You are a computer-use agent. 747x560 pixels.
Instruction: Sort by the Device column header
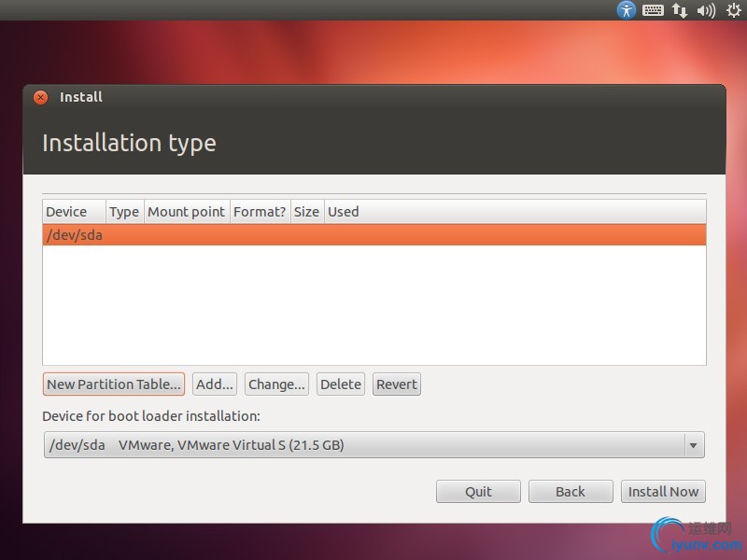tap(74, 212)
